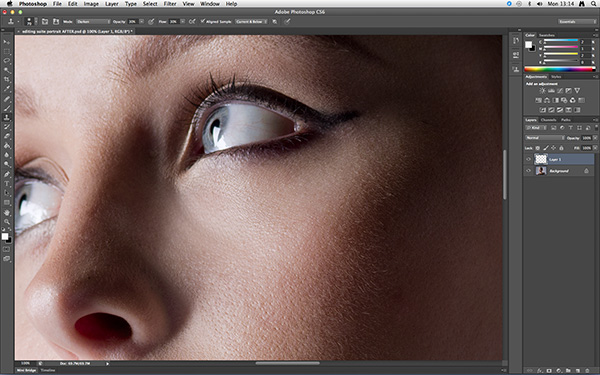Select the Brush tool

pyautogui.click(x=7, y=108)
